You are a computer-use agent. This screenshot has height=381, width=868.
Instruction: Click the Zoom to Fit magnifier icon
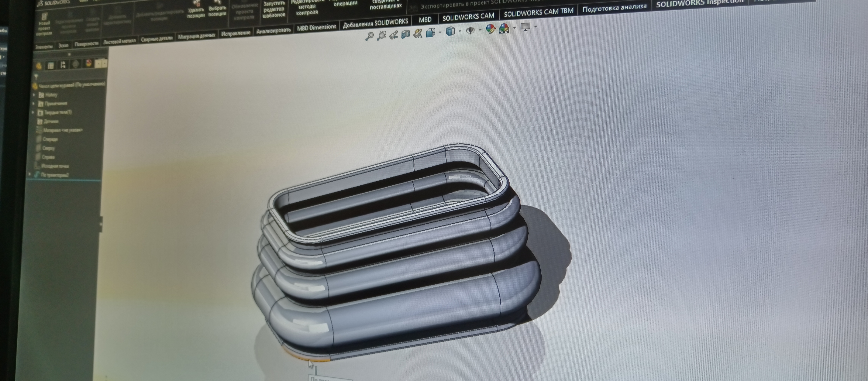coord(369,36)
